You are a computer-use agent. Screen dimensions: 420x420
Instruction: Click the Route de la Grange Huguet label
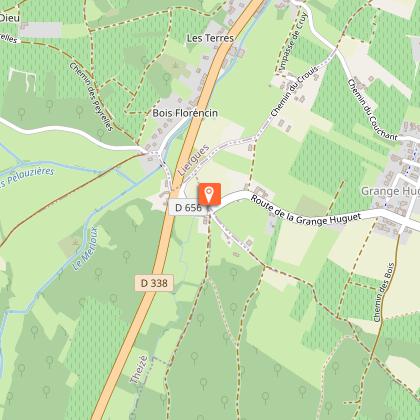point(306,212)
